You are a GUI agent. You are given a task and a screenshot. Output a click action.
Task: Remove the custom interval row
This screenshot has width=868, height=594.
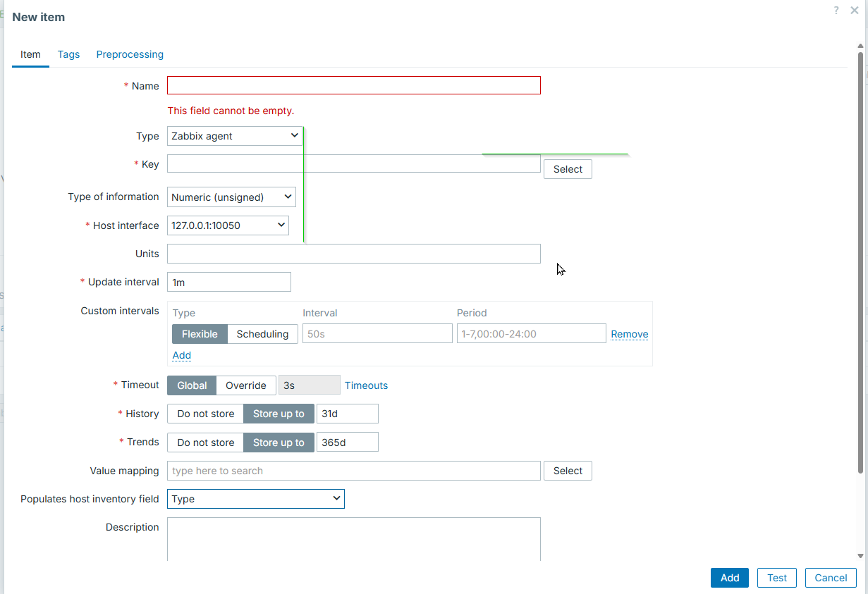pos(629,334)
